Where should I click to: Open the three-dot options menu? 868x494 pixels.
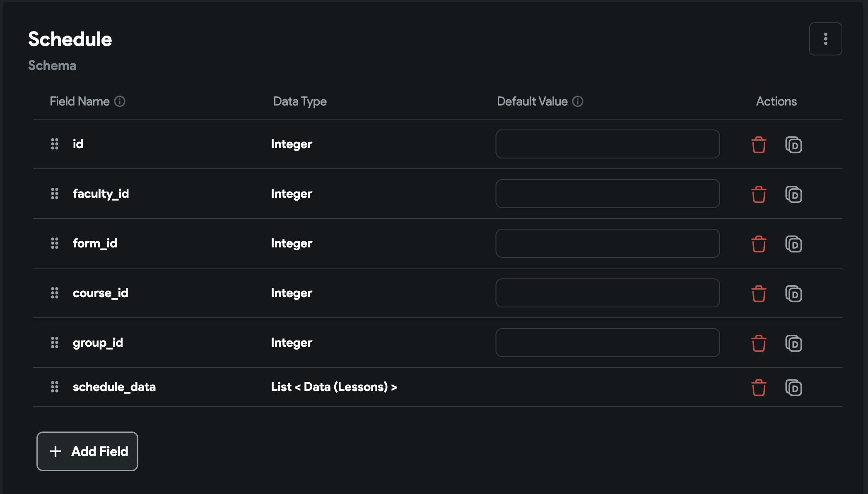825,39
